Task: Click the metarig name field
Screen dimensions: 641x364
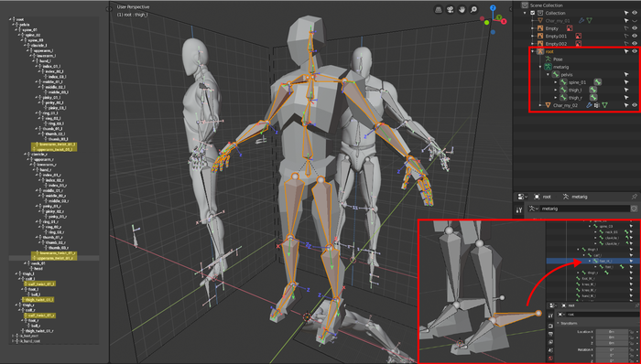Action: pos(585,209)
